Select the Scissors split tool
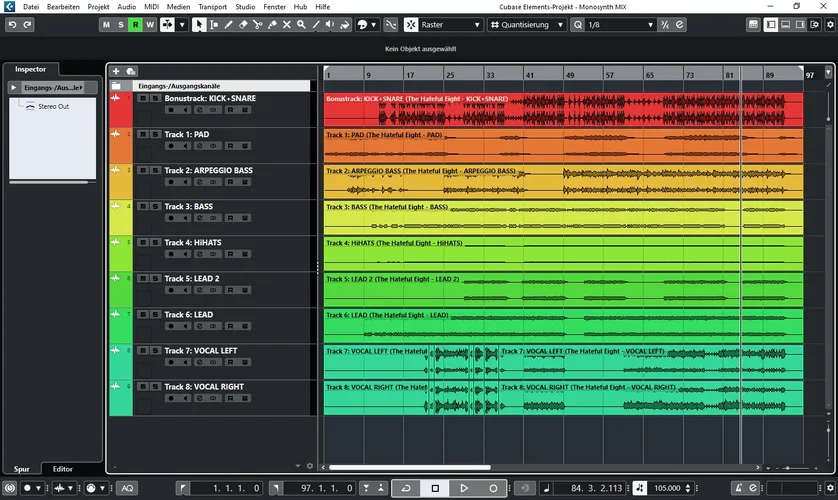 pyautogui.click(x=259, y=24)
